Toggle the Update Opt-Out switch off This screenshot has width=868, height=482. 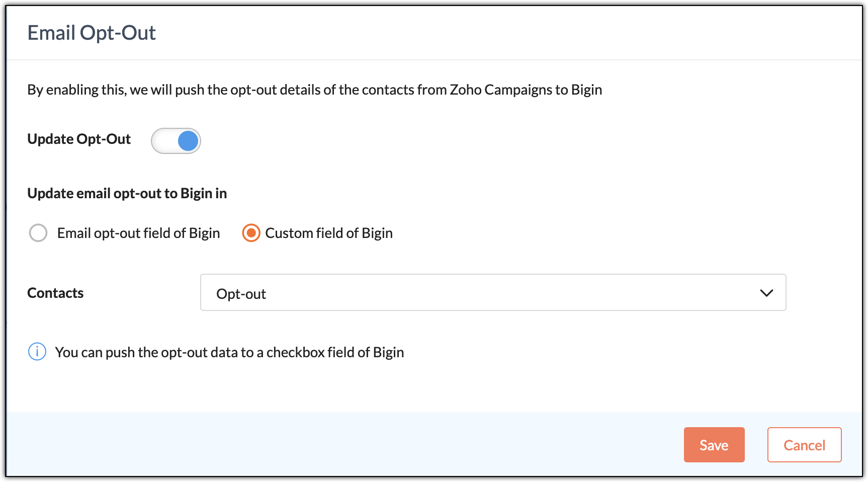(x=176, y=141)
